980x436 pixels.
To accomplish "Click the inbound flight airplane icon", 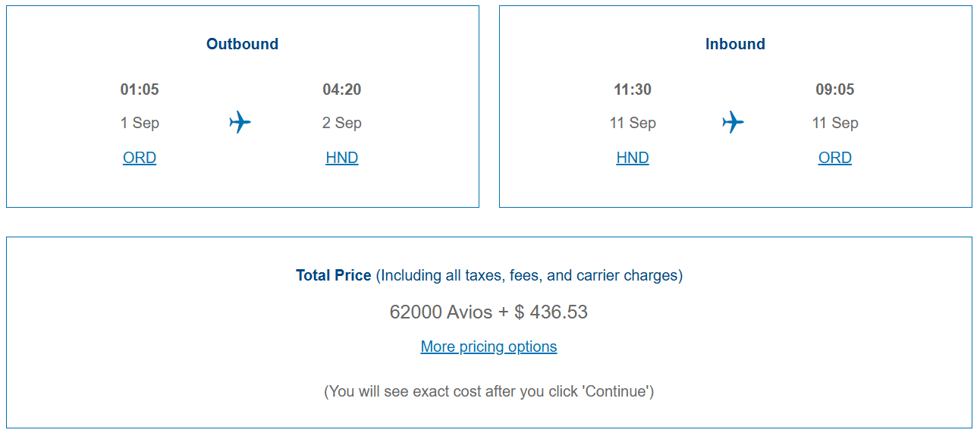I will pos(733,122).
